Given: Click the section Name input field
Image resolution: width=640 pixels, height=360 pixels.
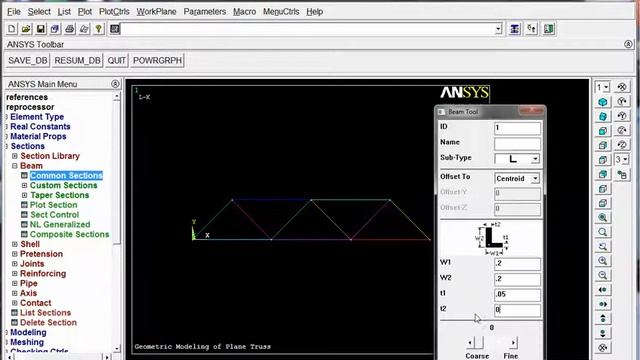Looking at the screenshot, I should (x=517, y=144).
